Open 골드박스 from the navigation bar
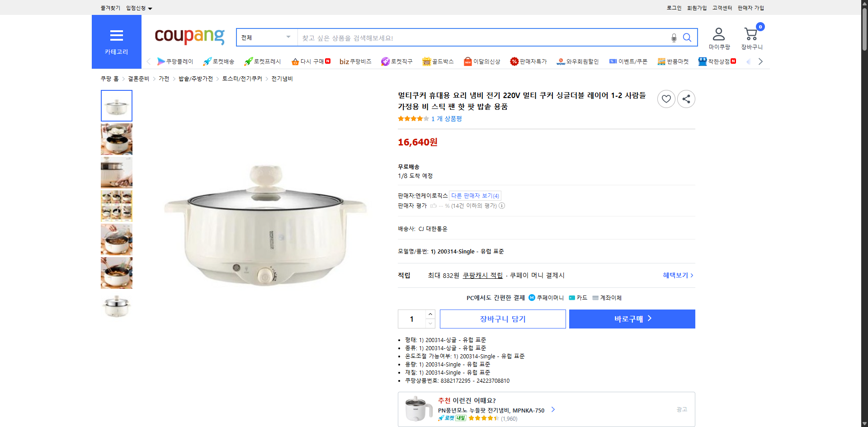The height and width of the screenshot is (427, 868). click(x=437, y=61)
